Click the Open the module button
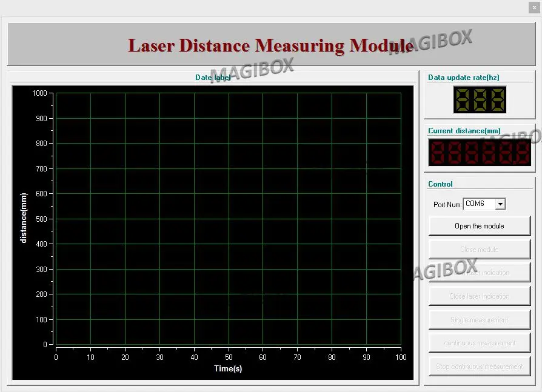This screenshot has width=542, height=392. coord(480,226)
